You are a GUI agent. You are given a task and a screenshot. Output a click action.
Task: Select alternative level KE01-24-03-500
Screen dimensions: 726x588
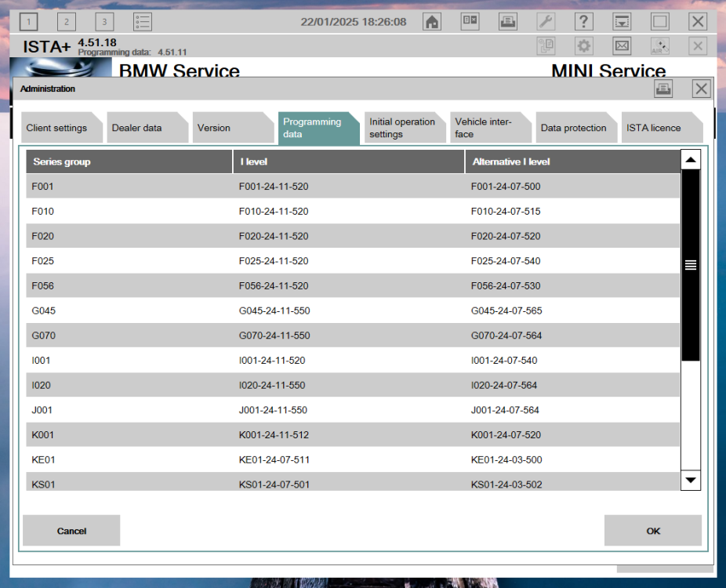(x=506, y=459)
